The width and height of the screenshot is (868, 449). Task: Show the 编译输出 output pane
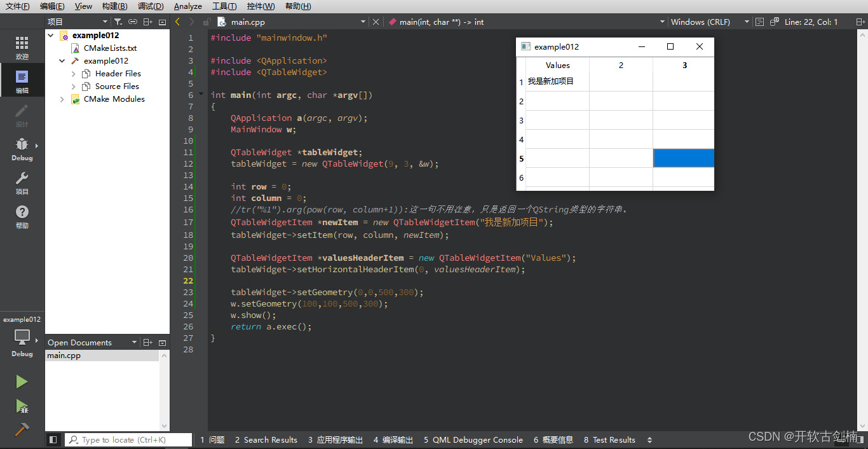(393, 439)
